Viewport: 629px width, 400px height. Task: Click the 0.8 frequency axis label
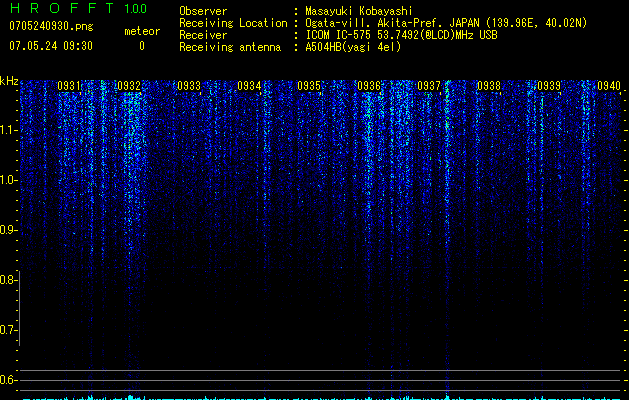(8, 280)
